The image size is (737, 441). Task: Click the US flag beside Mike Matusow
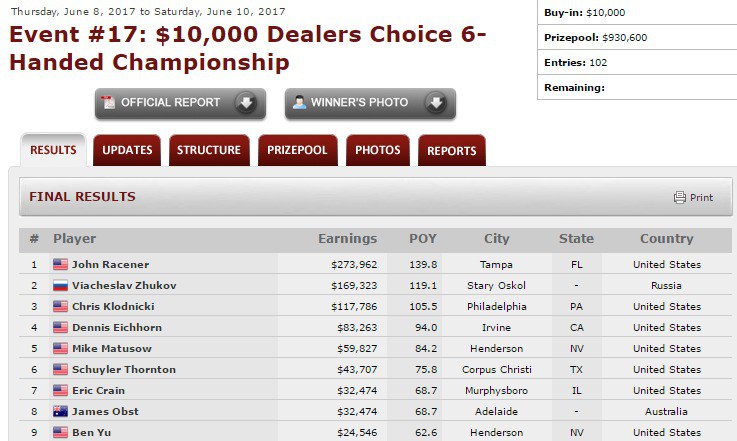[x=60, y=349]
